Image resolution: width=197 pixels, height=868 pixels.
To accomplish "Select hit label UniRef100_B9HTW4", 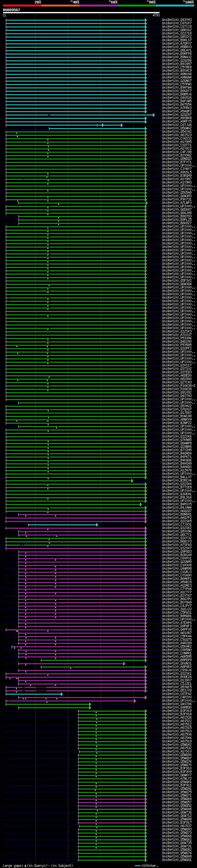I will pos(177,88).
